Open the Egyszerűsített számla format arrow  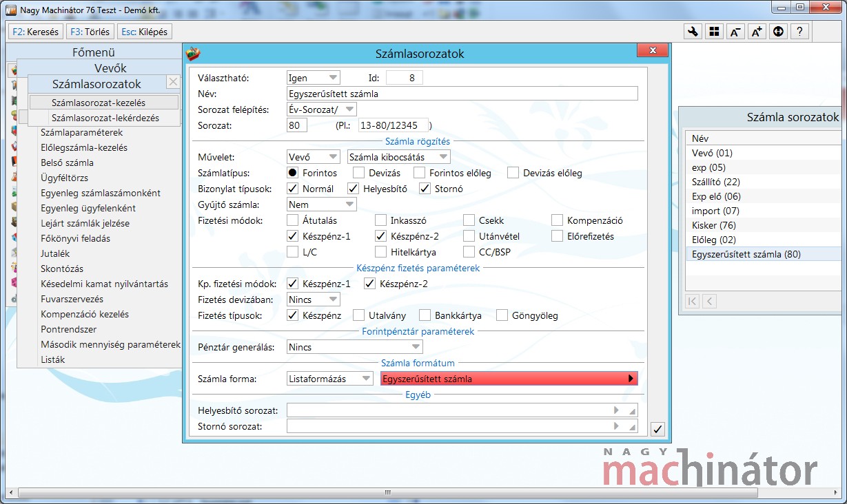[630, 379]
